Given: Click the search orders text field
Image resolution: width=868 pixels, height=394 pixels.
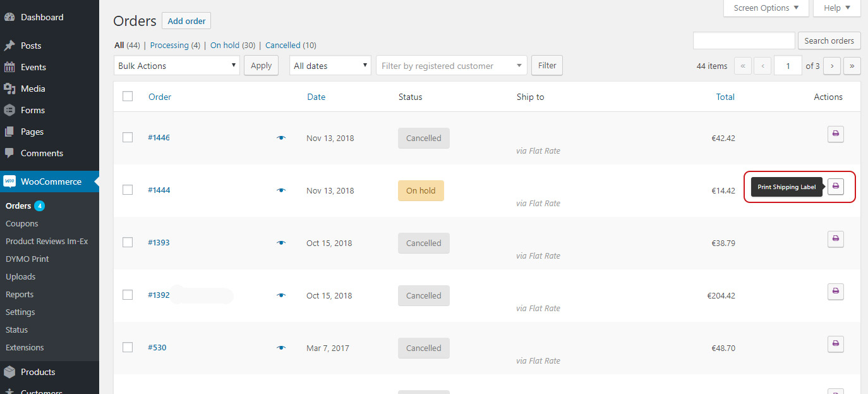Looking at the screenshot, I should coord(744,40).
